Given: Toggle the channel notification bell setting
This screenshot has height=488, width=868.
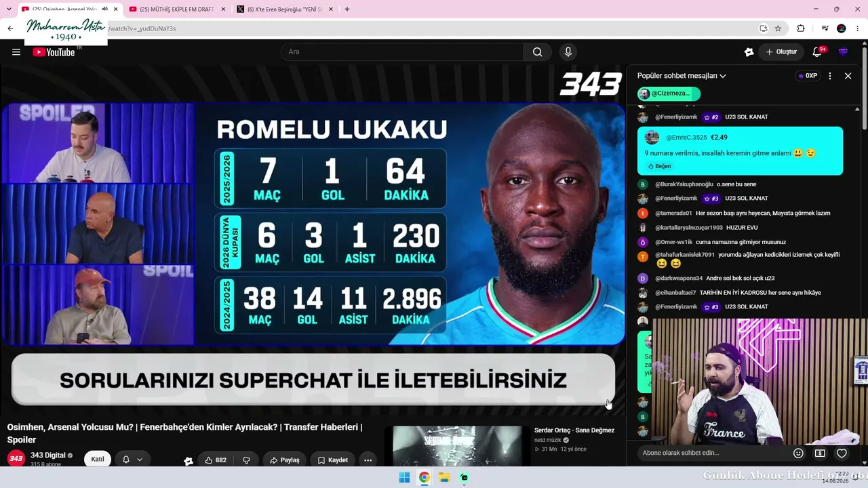Looking at the screenshot, I should [x=132, y=460].
